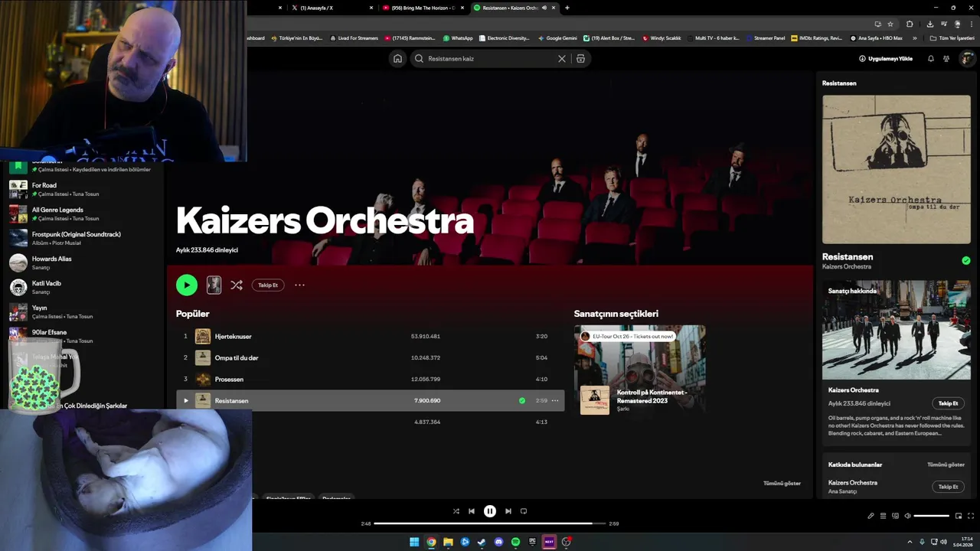The image size is (980, 551).
Task: Open Google Gemini bookmark
Action: 557,37
